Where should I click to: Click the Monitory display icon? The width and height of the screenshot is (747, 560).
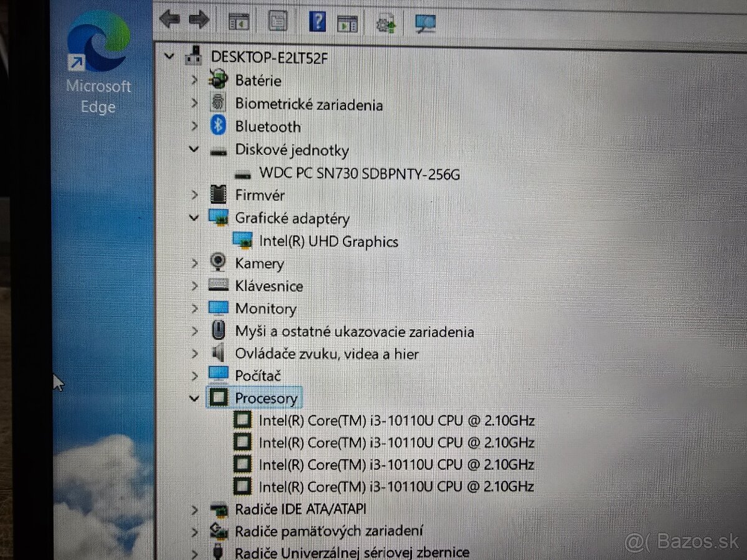(218, 307)
